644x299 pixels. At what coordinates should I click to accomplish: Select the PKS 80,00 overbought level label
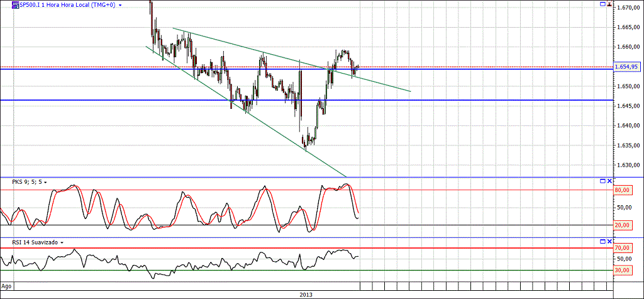pyautogui.click(x=622, y=190)
